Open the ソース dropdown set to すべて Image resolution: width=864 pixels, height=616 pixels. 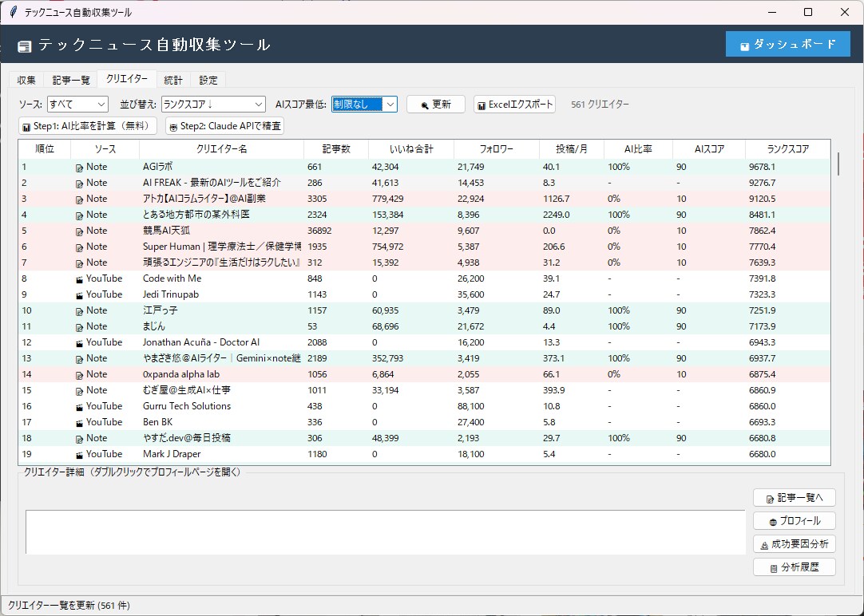(77, 104)
